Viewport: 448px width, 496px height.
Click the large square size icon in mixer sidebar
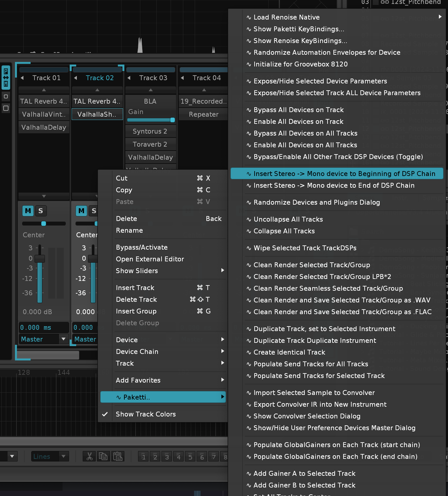tap(6, 108)
